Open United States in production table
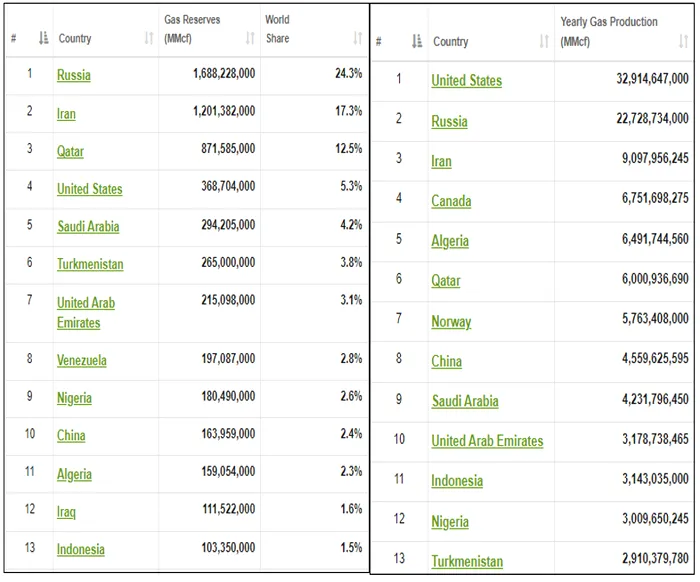Screen dimensions: 700x582 point(466,81)
